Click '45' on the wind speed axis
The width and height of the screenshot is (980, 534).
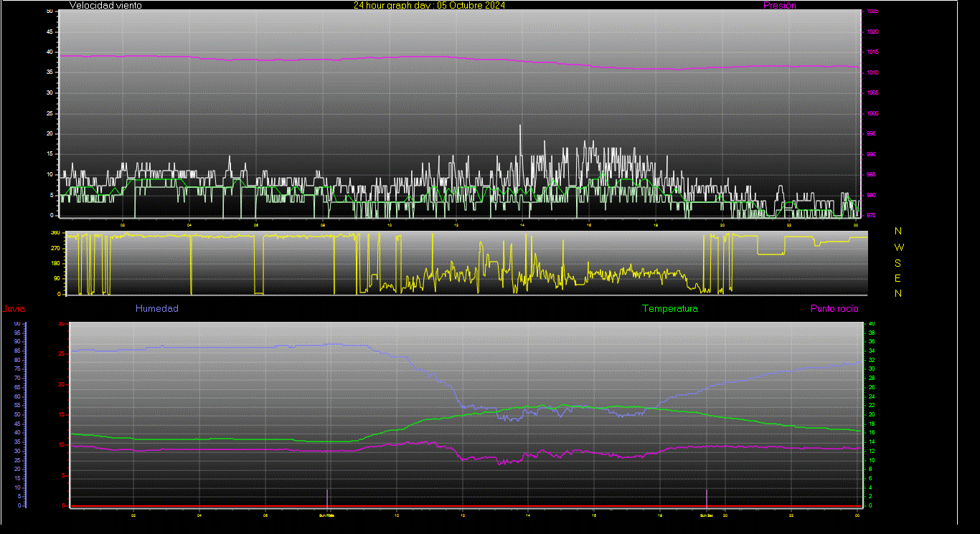[49, 32]
